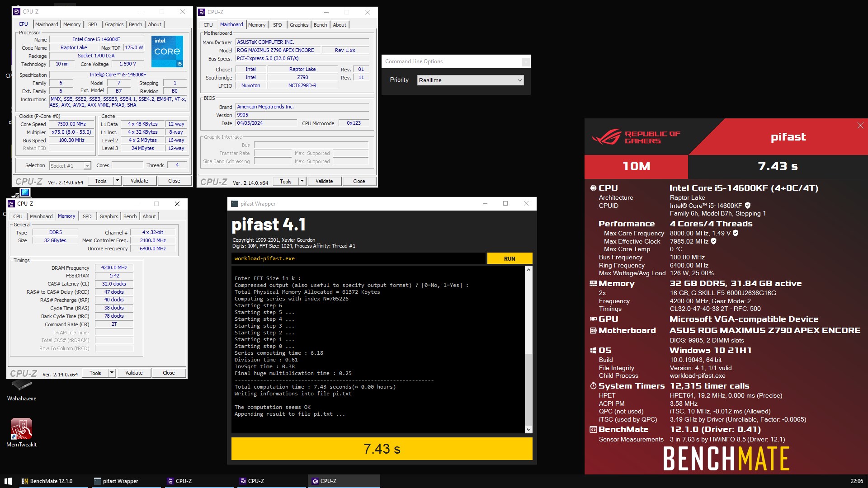Viewport: 868px width, 488px height.
Task: Click Close button in CPU-Z CPU window
Action: [174, 181]
